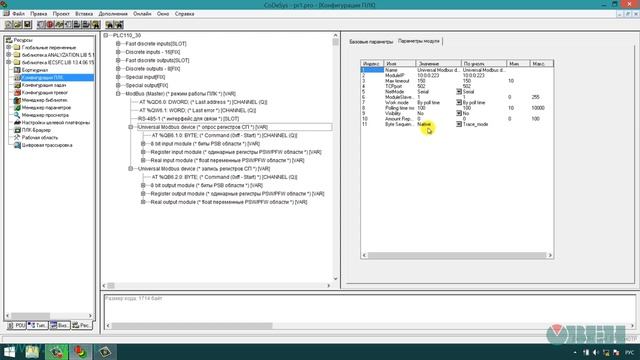This screenshot has height=360, width=640.
Task: Click the TCPport value 502
Action: [421, 86]
